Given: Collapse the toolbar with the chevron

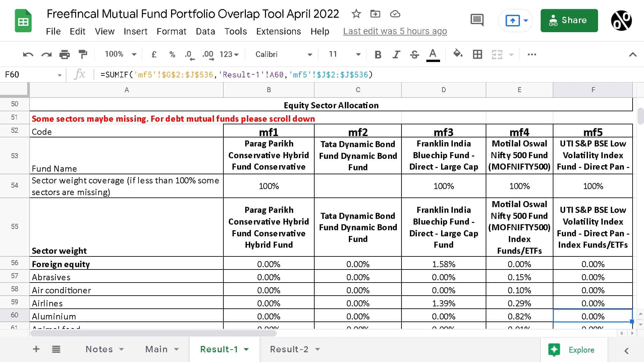Looking at the screenshot, I should (633, 54).
